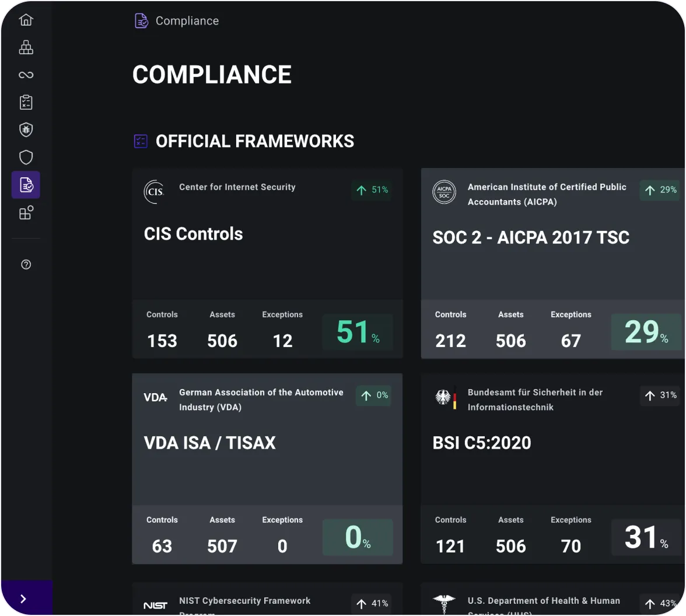686x616 pixels.
Task: Open the Home dashboard from the sidebar
Action: 26,19
